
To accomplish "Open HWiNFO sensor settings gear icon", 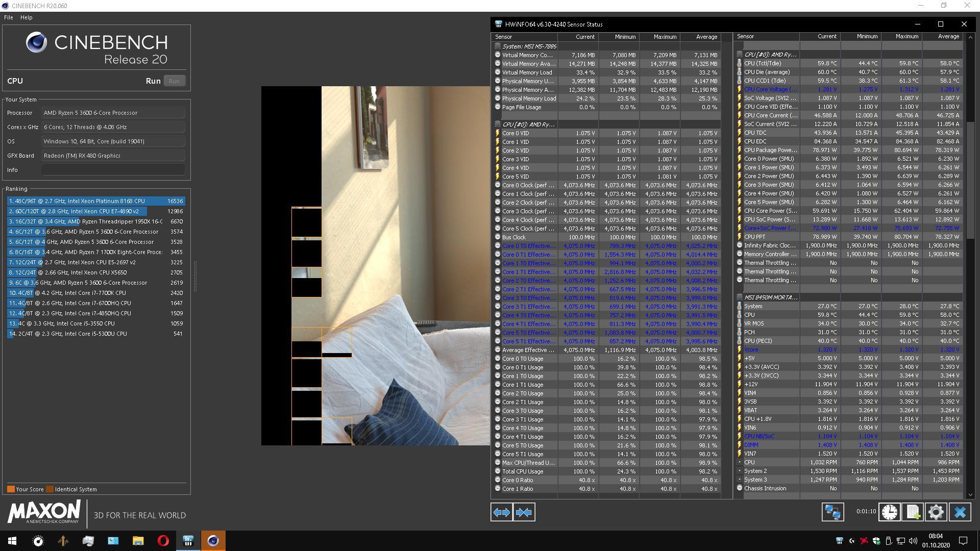I will point(936,512).
